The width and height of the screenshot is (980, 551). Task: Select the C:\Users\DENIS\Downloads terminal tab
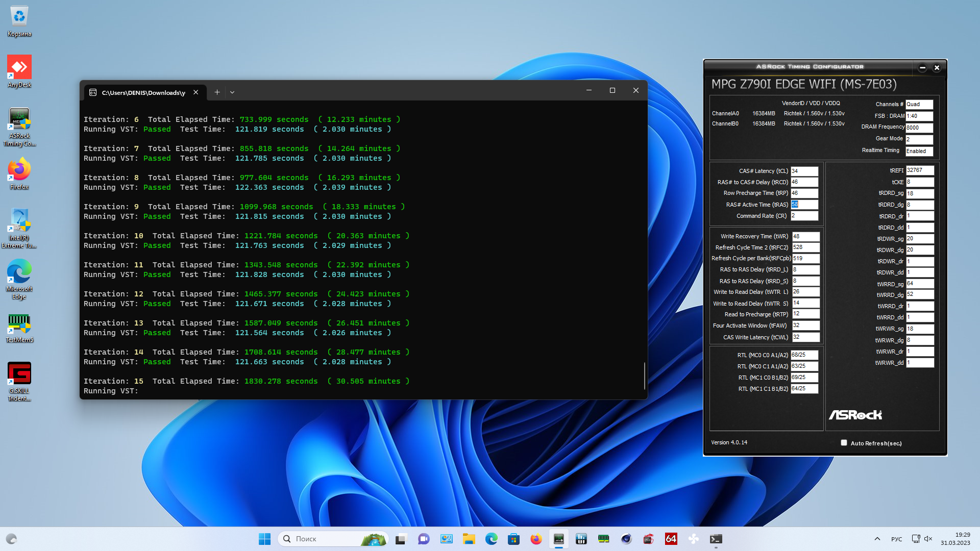[143, 92]
